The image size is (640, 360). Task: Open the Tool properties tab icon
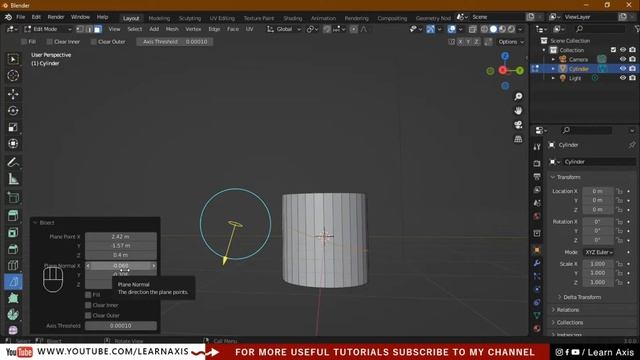[537, 147]
